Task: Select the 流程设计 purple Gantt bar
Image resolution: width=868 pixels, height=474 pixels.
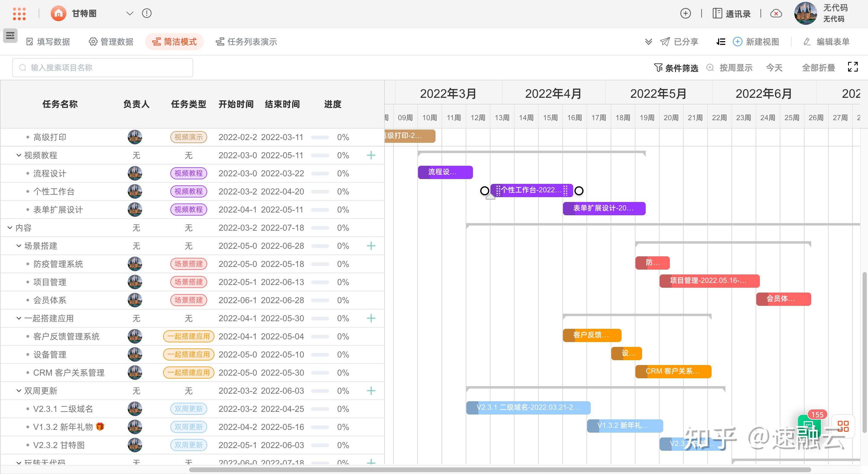Action: coord(445,172)
